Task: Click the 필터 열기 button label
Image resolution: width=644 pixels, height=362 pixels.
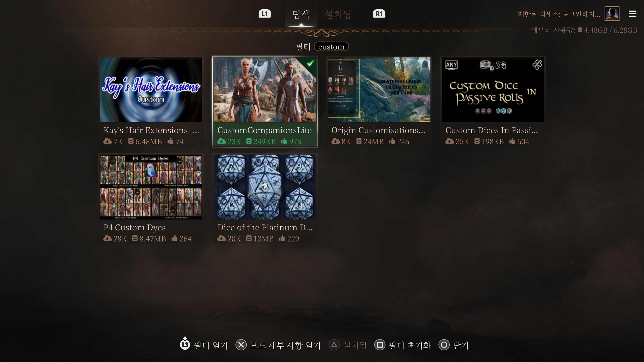Action: [x=211, y=346]
